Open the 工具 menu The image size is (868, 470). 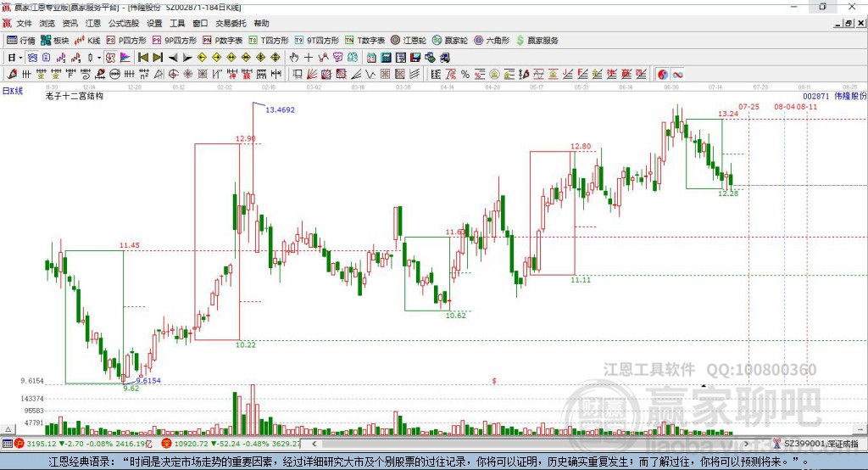pyautogui.click(x=177, y=23)
